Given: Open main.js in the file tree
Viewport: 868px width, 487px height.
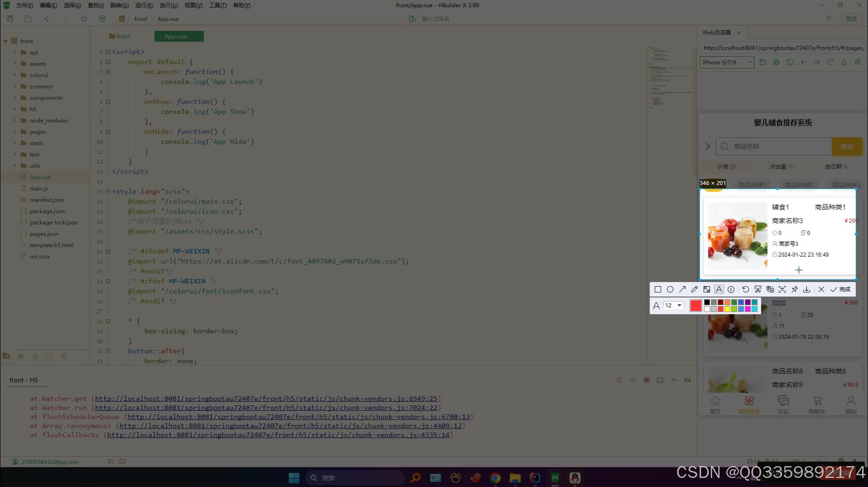Looking at the screenshot, I should tap(39, 188).
